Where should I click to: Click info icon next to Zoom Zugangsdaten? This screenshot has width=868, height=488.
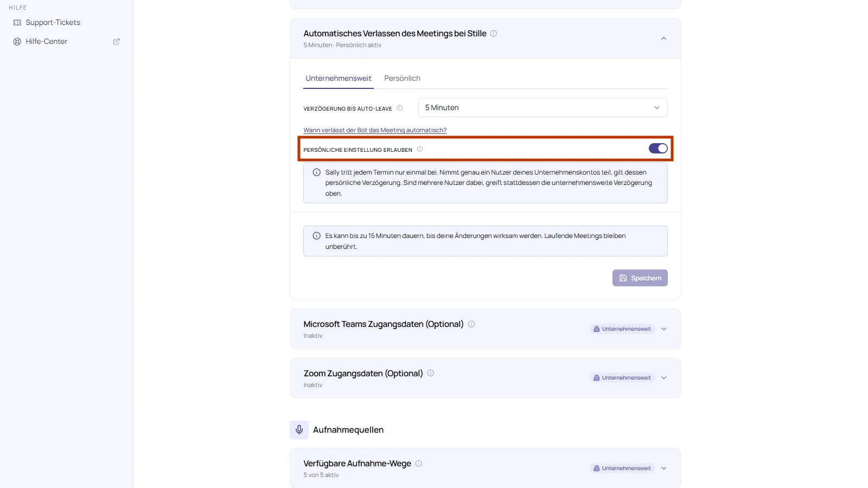click(431, 373)
